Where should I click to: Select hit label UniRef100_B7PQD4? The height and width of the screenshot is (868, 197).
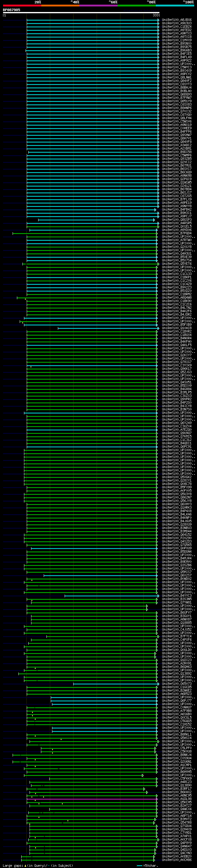tap(177, 233)
